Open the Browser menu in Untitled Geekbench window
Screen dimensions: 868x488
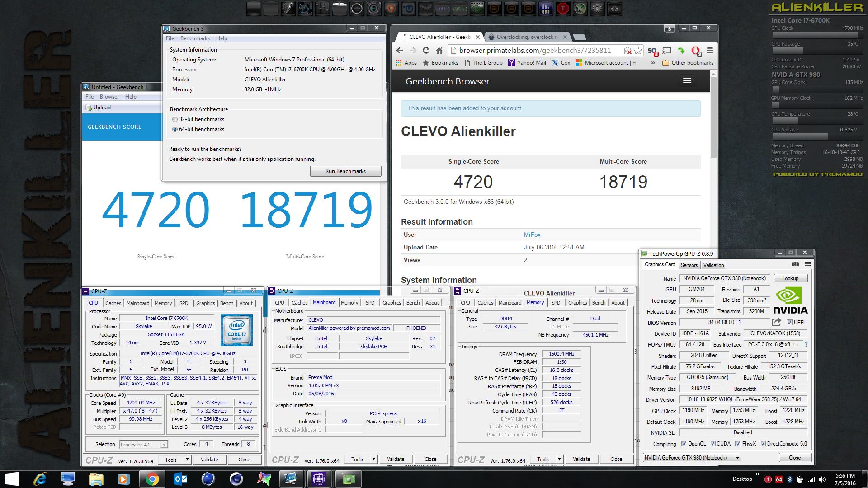[109, 97]
